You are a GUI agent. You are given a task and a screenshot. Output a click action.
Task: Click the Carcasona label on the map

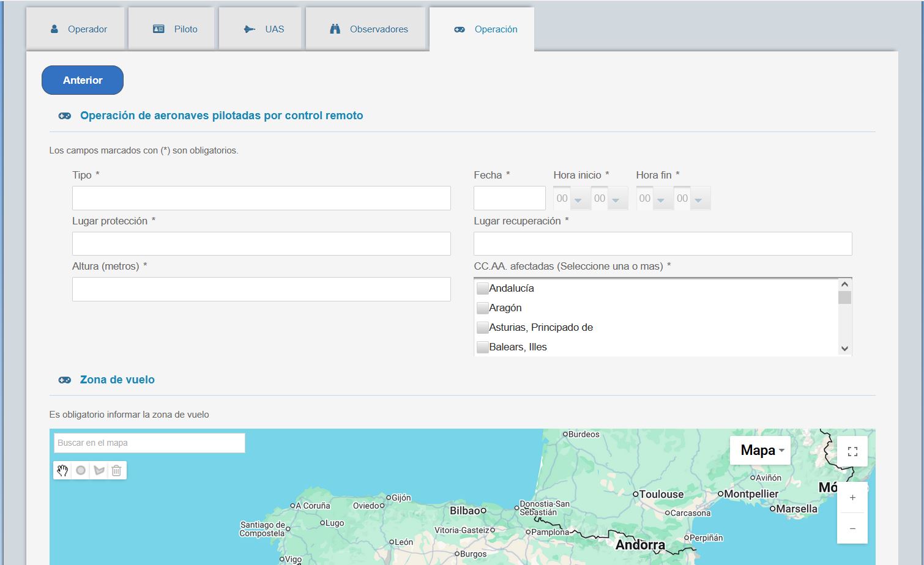(x=690, y=513)
